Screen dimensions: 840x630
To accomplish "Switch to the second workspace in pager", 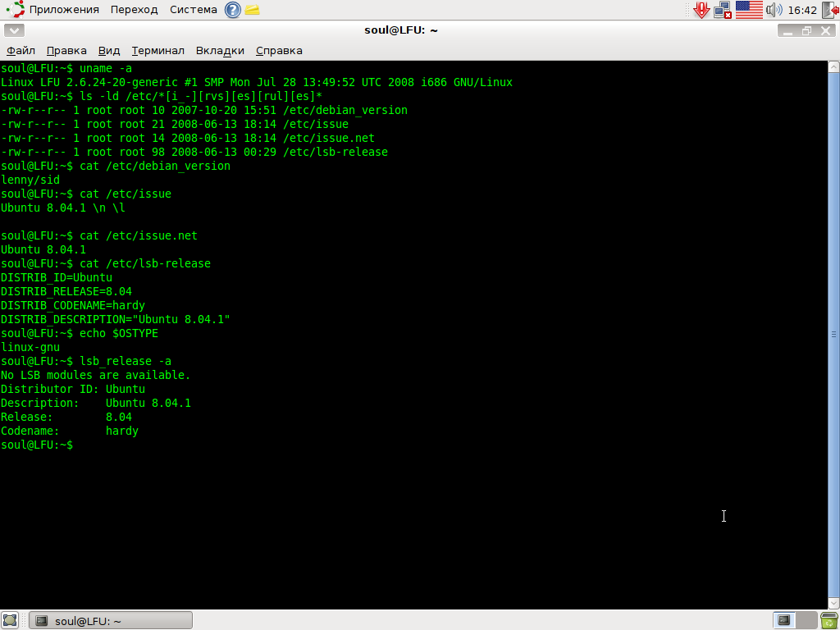I will (806, 620).
